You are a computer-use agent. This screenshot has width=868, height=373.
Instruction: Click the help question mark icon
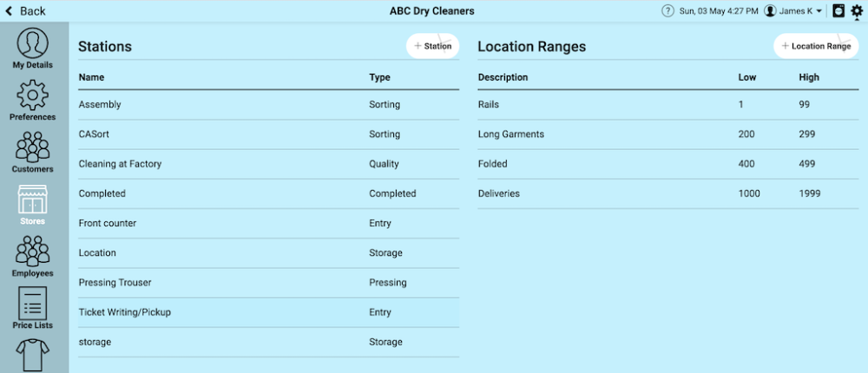(x=667, y=11)
